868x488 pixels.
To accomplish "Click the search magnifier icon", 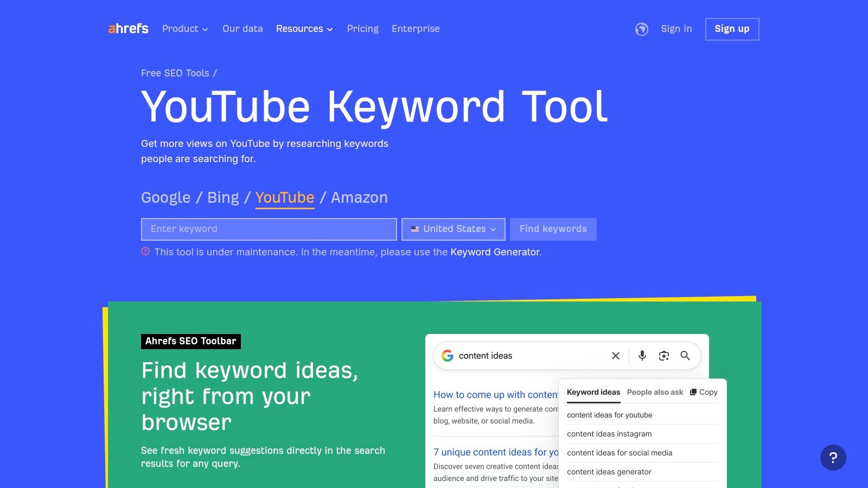I will 685,356.
